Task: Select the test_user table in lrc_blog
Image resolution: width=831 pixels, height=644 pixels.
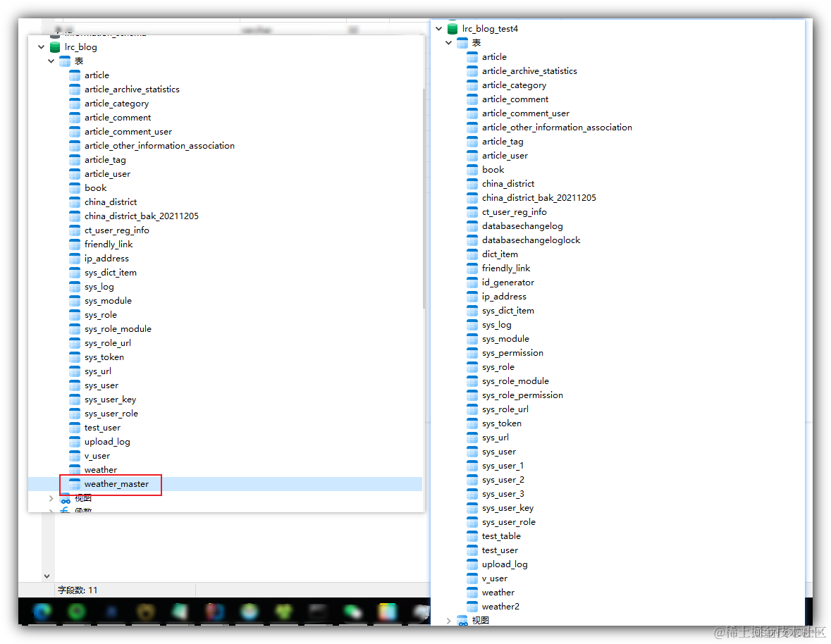Action: coord(102,428)
